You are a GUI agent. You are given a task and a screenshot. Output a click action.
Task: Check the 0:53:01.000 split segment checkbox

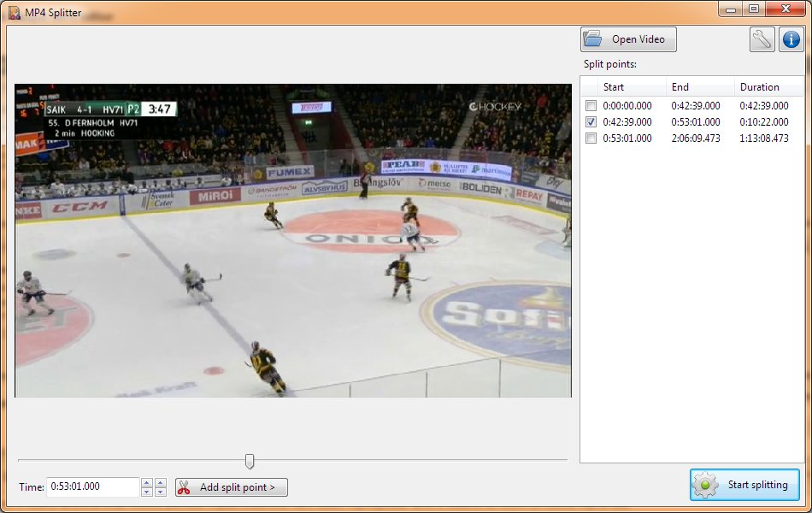coord(591,139)
